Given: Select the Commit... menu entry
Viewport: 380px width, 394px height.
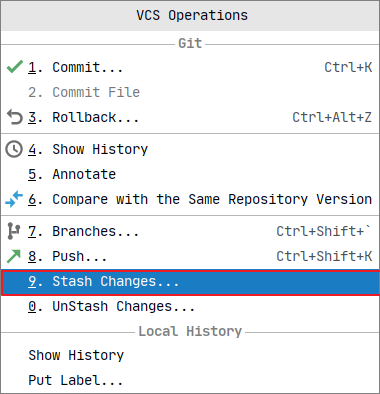Looking at the screenshot, I should click(x=190, y=67).
